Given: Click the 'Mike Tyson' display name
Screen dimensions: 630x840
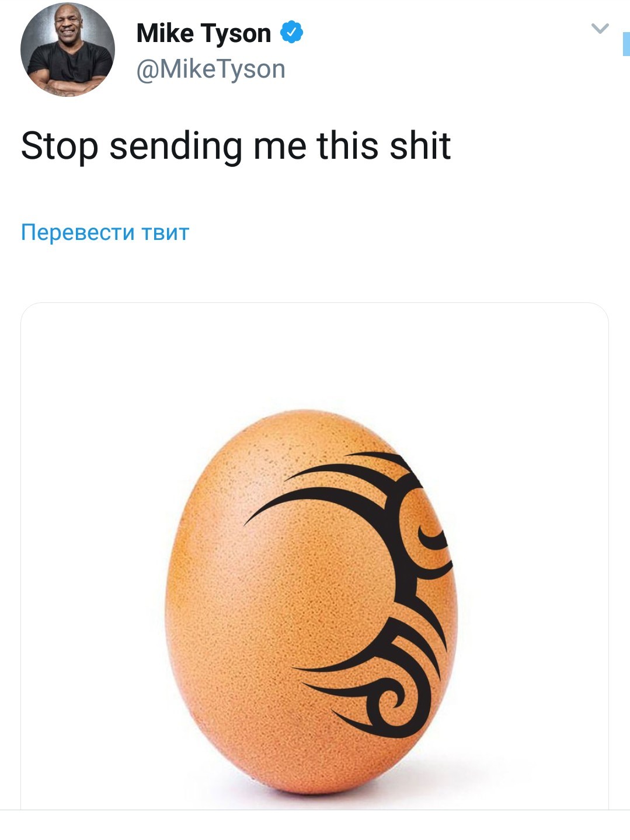Looking at the screenshot, I should pyautogui.click(x=204, y=33).
